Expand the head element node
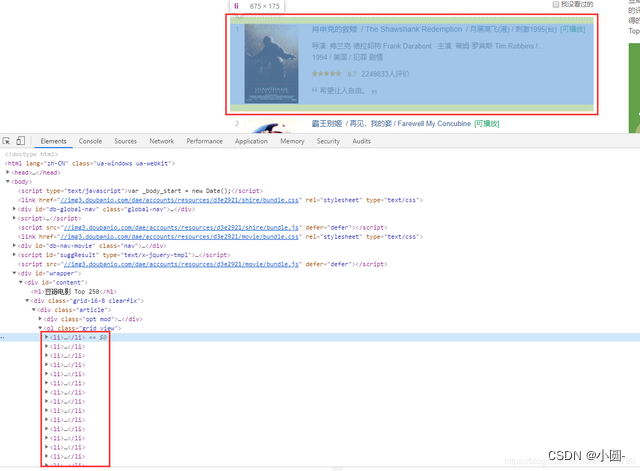 tap(8, 172)
